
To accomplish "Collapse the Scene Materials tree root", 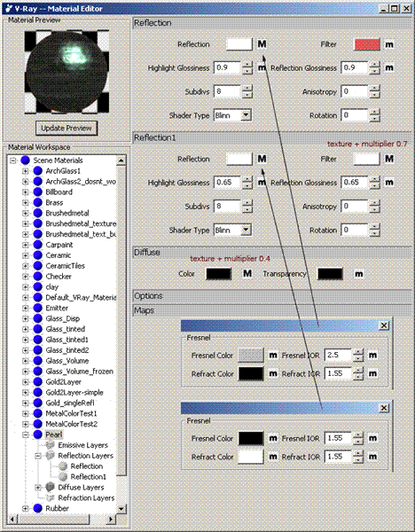I will [13, 160].
